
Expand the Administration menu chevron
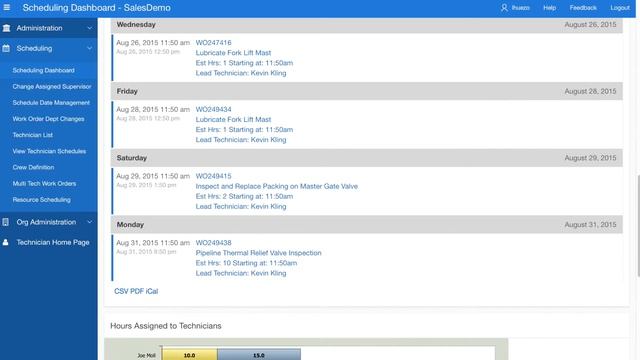(x=89, y=28)
